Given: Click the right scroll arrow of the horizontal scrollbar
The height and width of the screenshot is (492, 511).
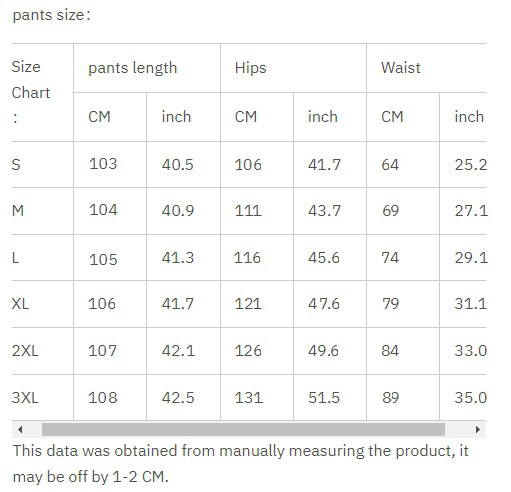Looking at the screenshot, I should pyautogui.click(x=478, y=429).
